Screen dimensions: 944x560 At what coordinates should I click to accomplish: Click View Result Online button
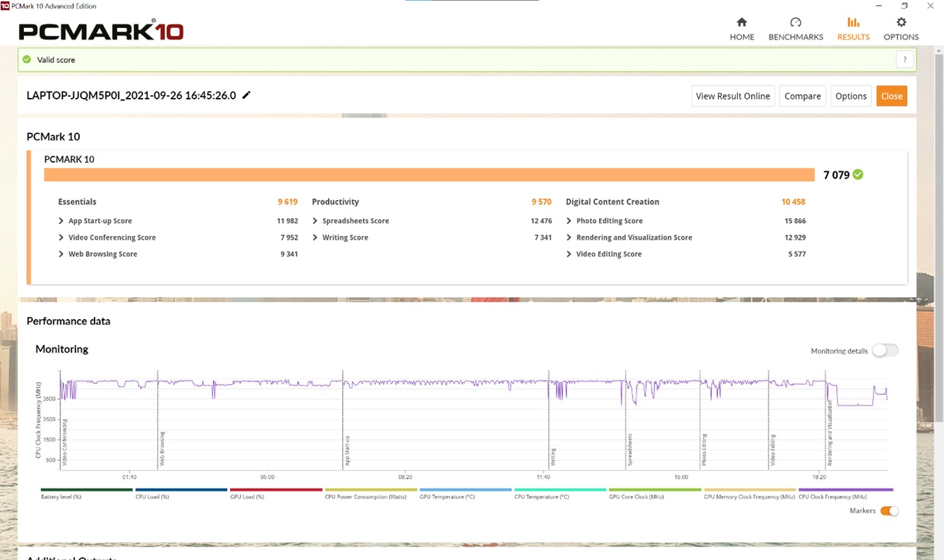pos(733,96)
